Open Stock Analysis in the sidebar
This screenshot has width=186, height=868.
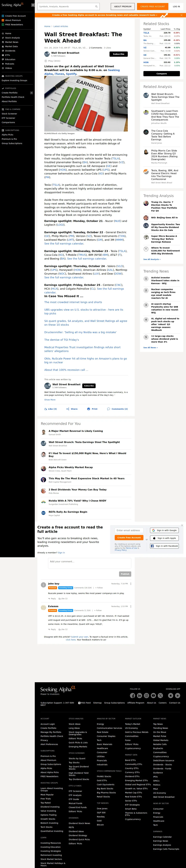[12, 38]
